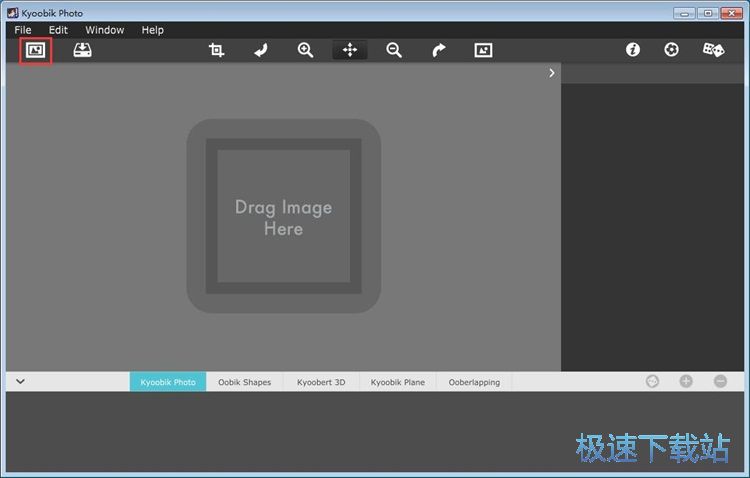Screen dimensions: 750x478
Task: Open the Kyoobert 3D tab
Action: pos(321,382)
